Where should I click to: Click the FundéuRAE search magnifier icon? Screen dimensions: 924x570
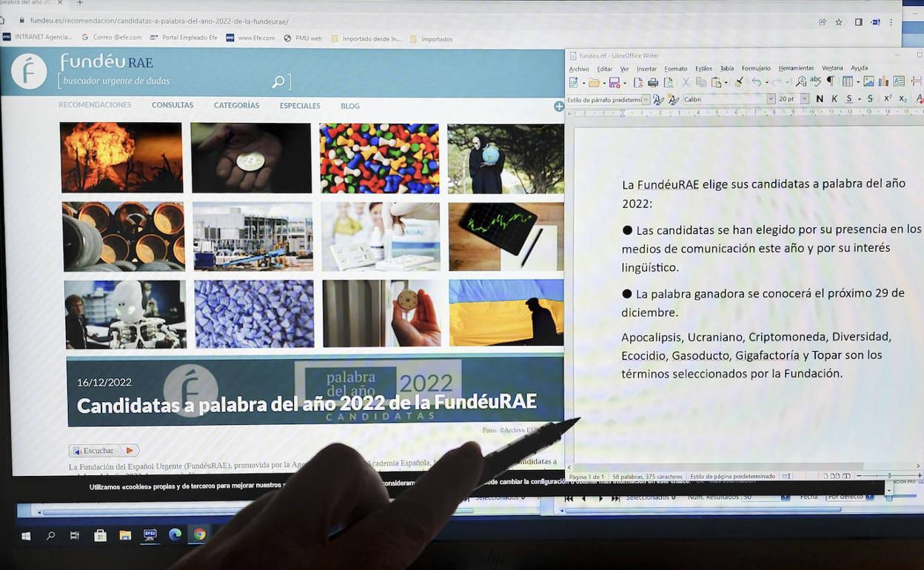278,82
